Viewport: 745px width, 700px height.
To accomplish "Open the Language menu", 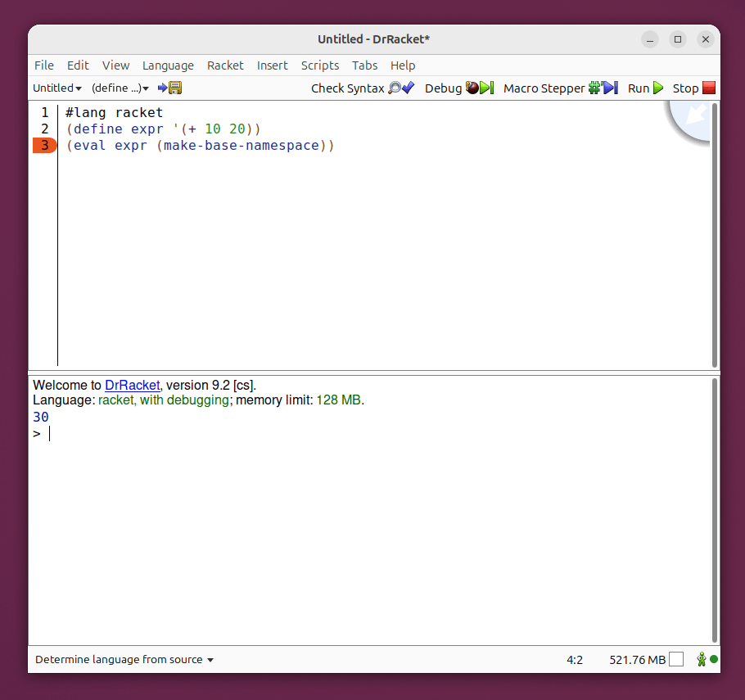I will coord(168,65).
